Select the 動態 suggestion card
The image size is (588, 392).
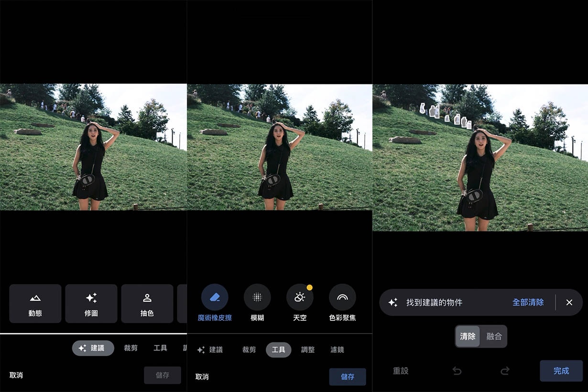(35, 304)
